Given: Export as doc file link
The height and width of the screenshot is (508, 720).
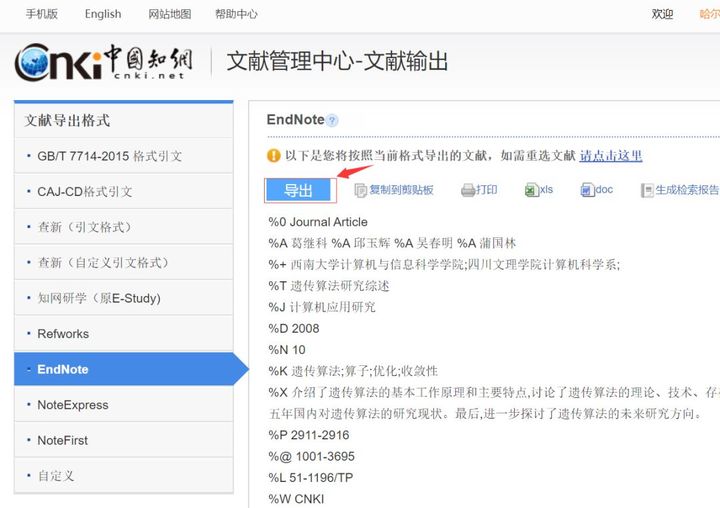Looking at the screenshot, I should coord(604,190).
